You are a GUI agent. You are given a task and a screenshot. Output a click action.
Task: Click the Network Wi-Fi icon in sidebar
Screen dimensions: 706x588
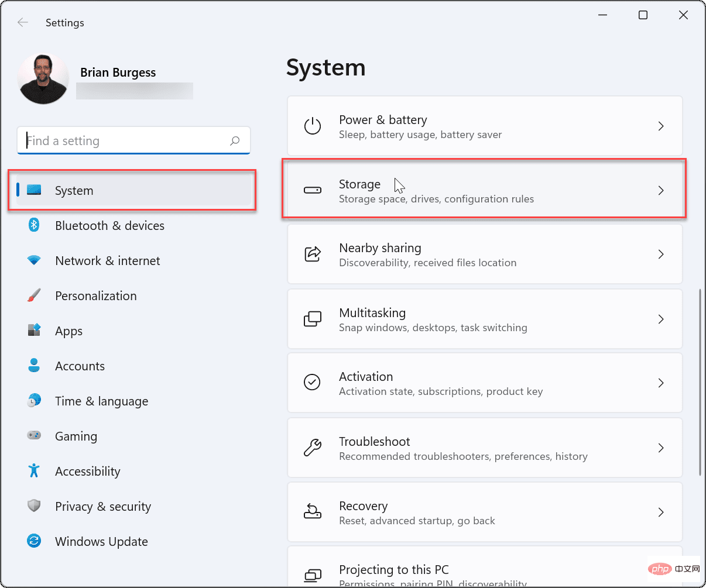coord(34,260)
